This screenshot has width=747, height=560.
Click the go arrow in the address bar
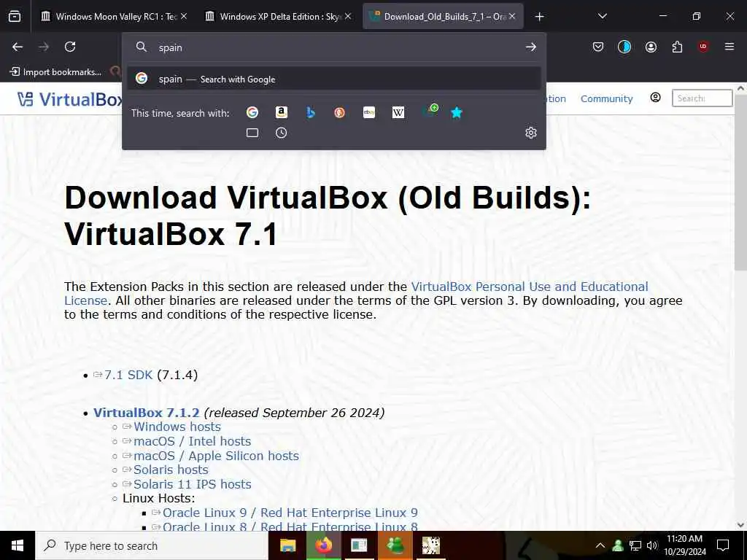[x=531, y=47]
